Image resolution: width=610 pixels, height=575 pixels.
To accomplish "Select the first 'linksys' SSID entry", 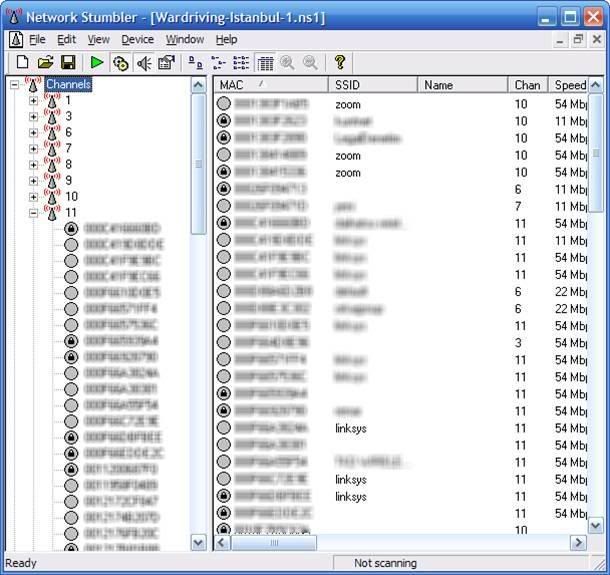I will (351, 428).
